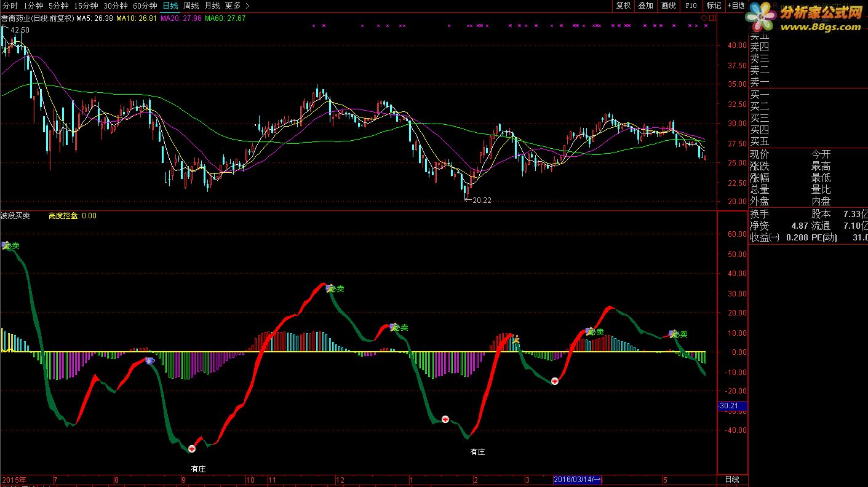Open the F10 company info
This screenshot has height=487, width=868.
click(x=691, y=6)
